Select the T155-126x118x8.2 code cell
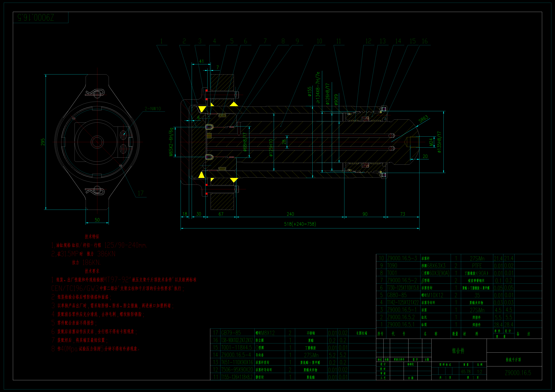 [237, 377]
